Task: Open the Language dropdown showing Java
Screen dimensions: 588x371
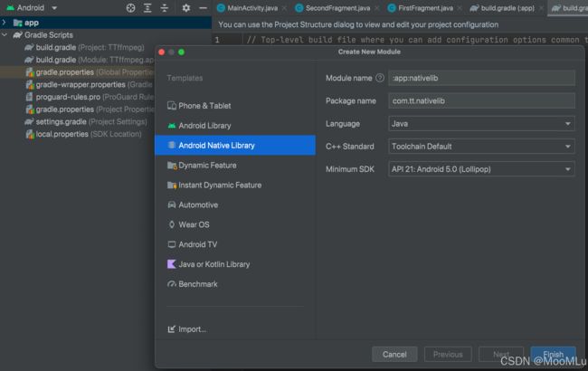Action: (x=481, y=124)
